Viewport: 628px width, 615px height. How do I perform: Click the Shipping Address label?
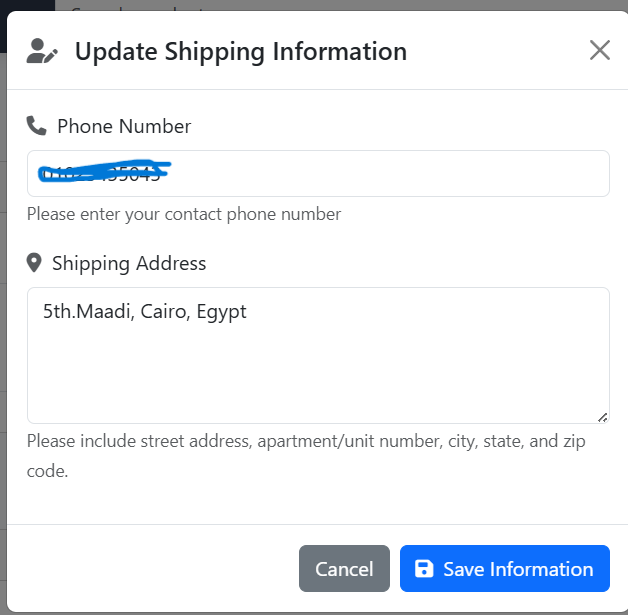click(129, 263)
